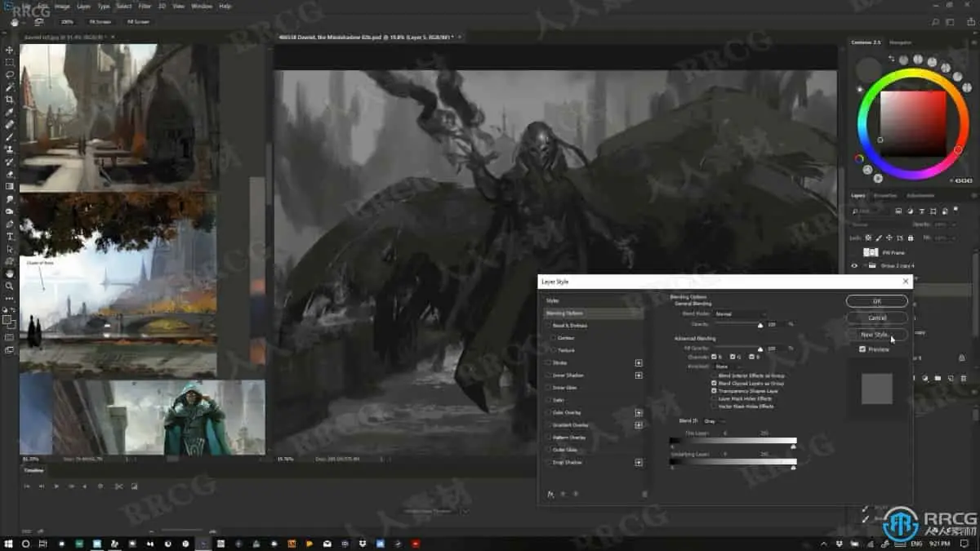The height and width of the screenshot is (551, 980).
Task: Select the Zoom tool
Action: pos(10,286)
